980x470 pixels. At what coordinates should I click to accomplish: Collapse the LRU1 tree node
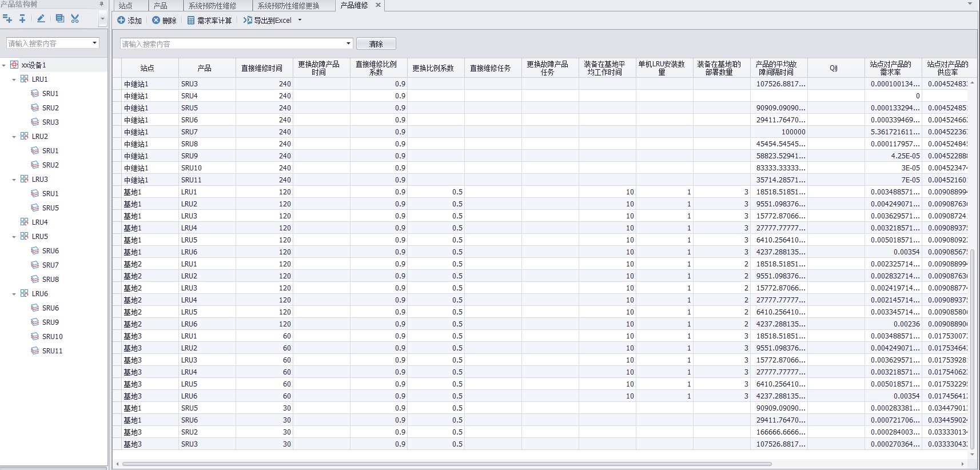coord(14,79)
